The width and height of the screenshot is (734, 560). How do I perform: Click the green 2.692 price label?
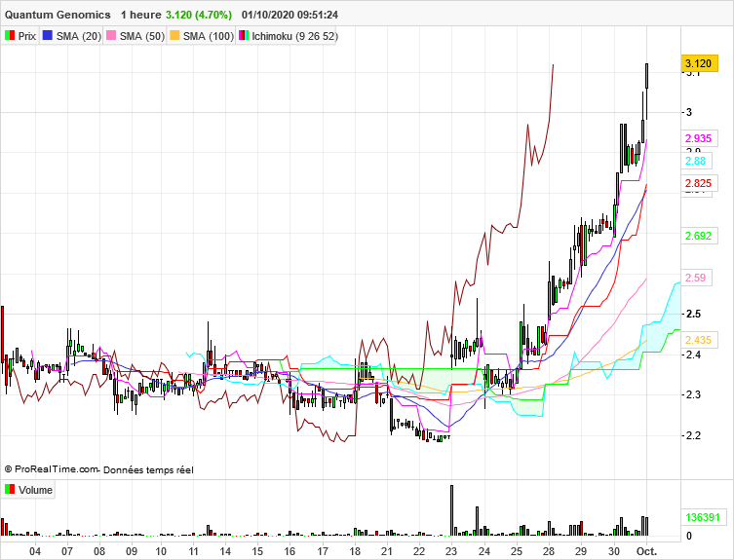699,236
